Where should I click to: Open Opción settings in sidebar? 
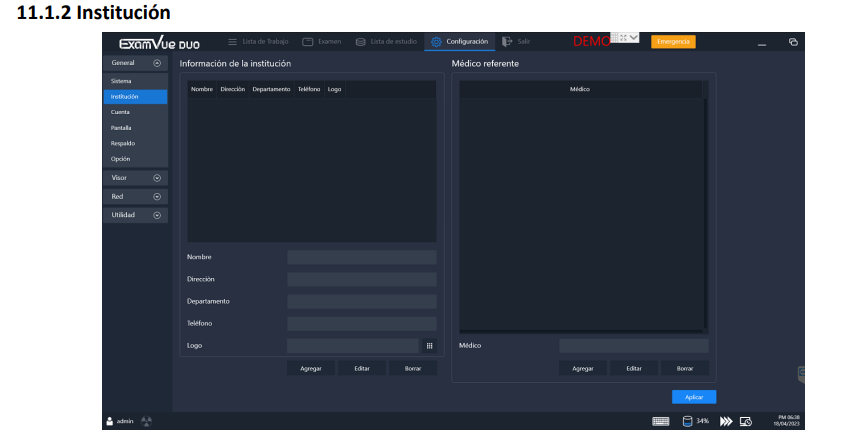(x=136, y=159)
